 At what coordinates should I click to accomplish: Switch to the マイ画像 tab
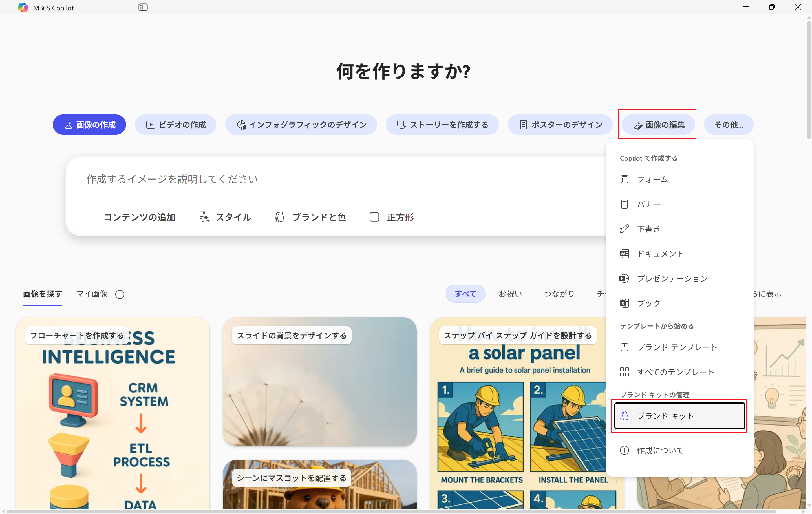click(92, 294)
